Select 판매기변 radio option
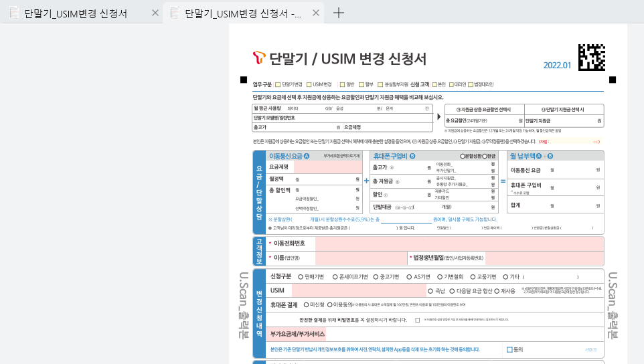The height and width of the screenshot is (364, 644). click(301, 277)
